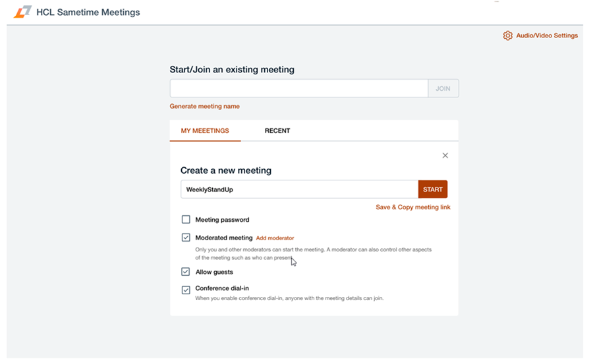Screen dimensions: 593x364
Task: Disable the Allow guests checkbox
Action: [x=186, y=272]
